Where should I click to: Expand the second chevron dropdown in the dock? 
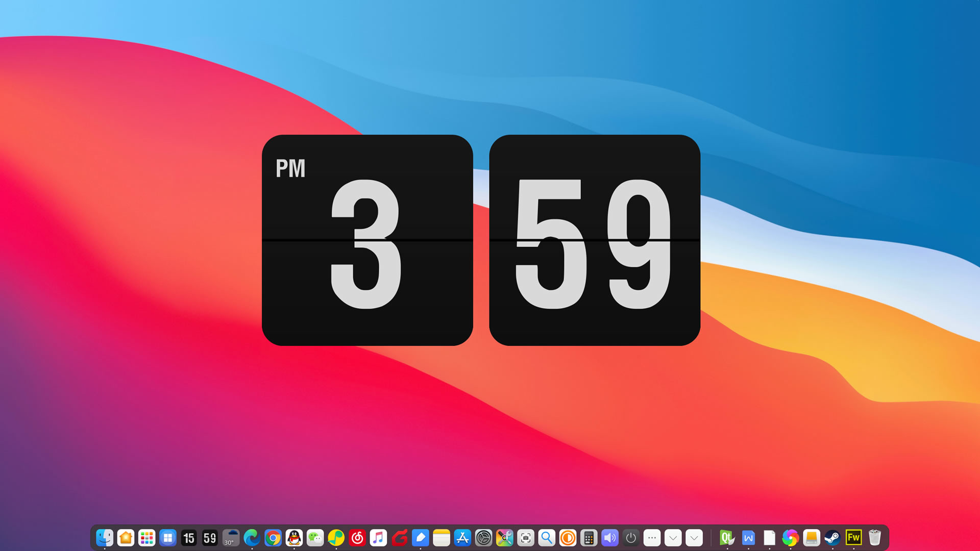point(693,538)
